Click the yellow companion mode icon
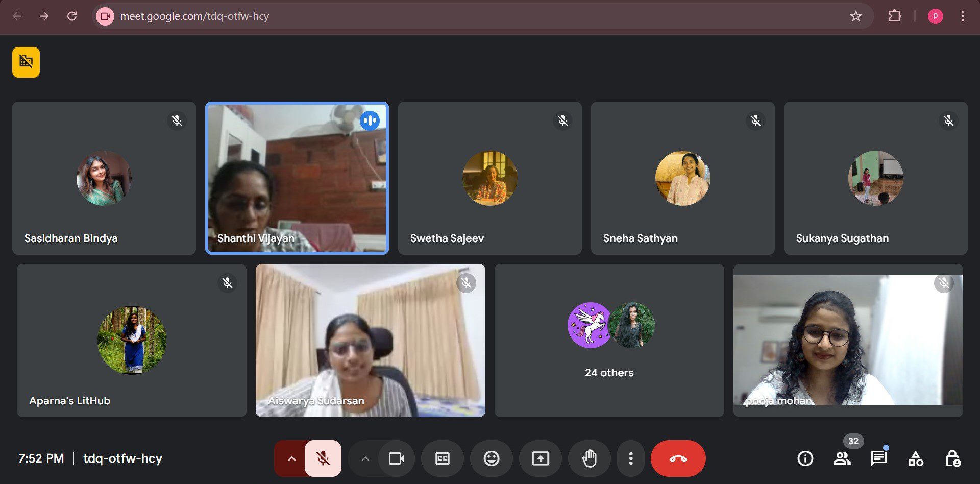 click(26, 62)
